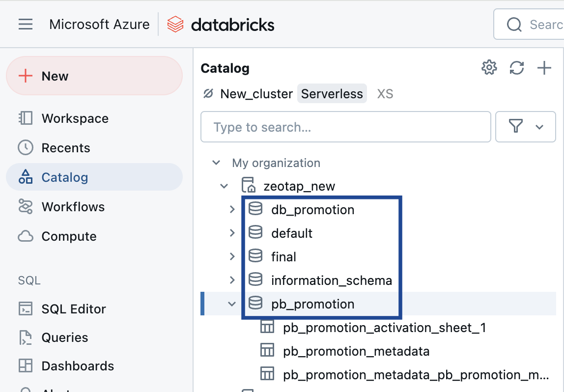Image resolution: width=564 pixels, height=392 pixels.
Task: Collapse the pb_promotion schema
Action: point(232,304)
